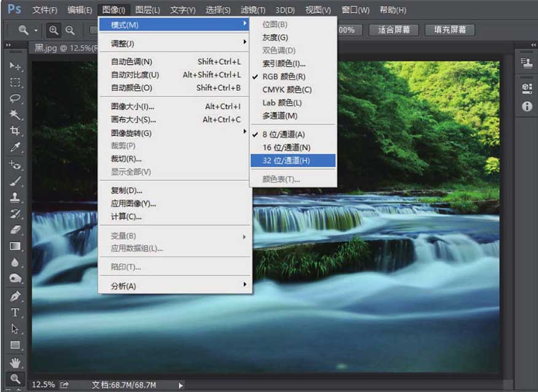The image size is (538, 392).
Task: Select the Horizontal Type tool
Action: [15, 312]
